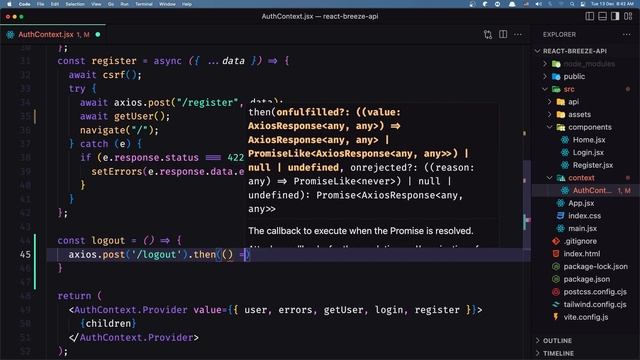Open main.jsx in explorer
Screen dimensions: 640x360
(582, 228)
